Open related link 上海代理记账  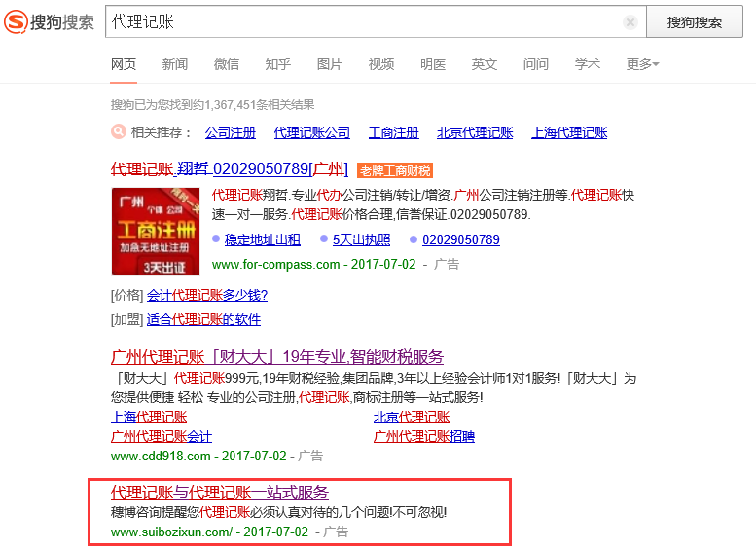569,132
